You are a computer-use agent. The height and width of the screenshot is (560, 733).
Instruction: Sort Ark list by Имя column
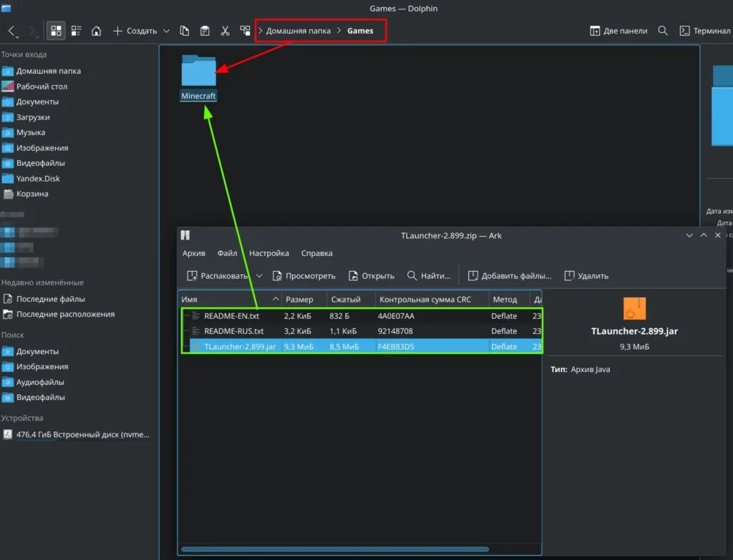[230, 300]
